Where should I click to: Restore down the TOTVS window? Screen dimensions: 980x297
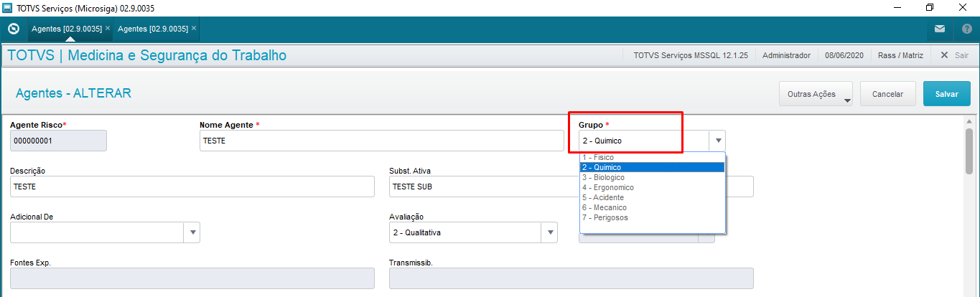[x=930, y=8]
